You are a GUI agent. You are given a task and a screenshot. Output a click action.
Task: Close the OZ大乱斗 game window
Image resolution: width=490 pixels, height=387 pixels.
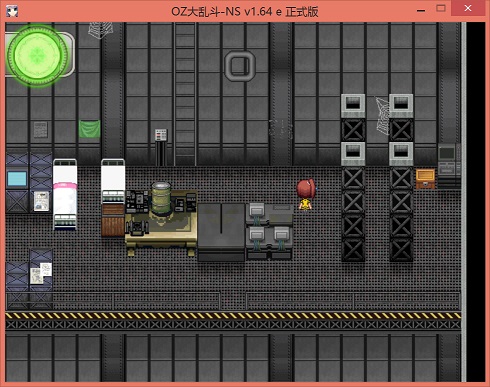468,8
